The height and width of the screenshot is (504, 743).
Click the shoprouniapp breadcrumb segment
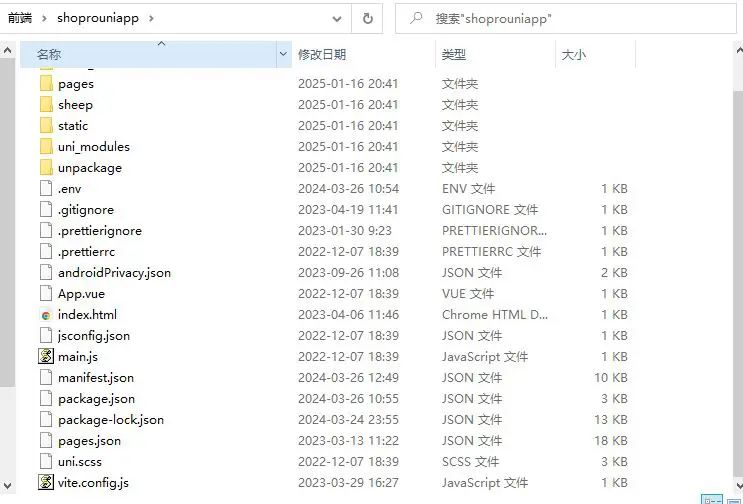coord(98,18)
